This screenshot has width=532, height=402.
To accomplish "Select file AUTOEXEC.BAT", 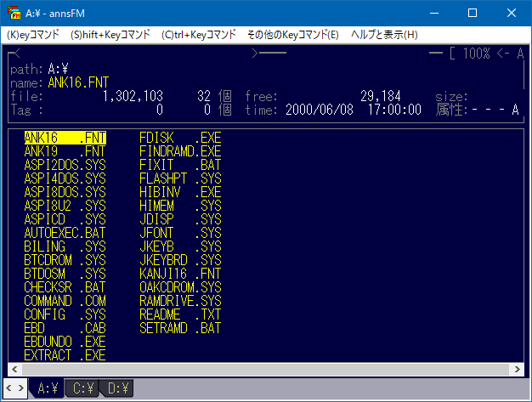I will pos(65,233).
